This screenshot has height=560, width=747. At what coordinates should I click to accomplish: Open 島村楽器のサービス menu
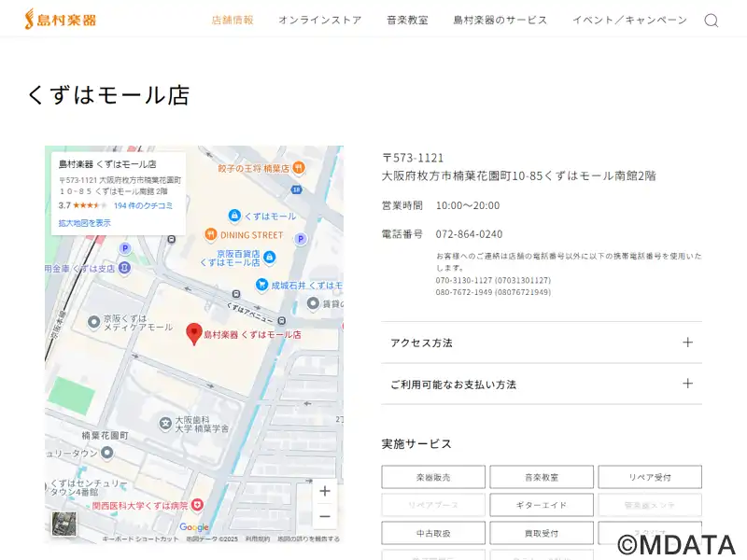(500, 20)
